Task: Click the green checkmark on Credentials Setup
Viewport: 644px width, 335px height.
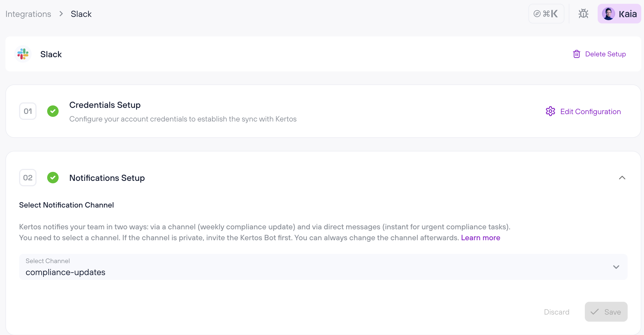Action: point(53,111)
